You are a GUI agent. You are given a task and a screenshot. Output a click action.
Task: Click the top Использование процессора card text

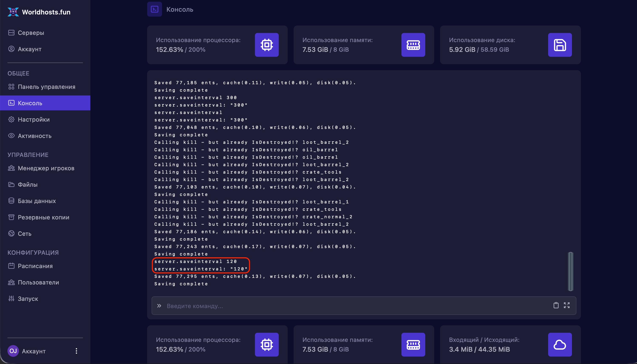[x=198, y=40]
